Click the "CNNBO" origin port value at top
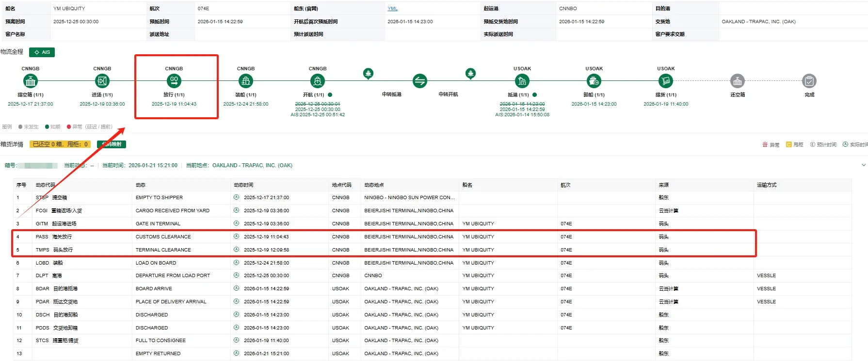The height and width of the screenshot is (361, 868). tap(568, 9)
